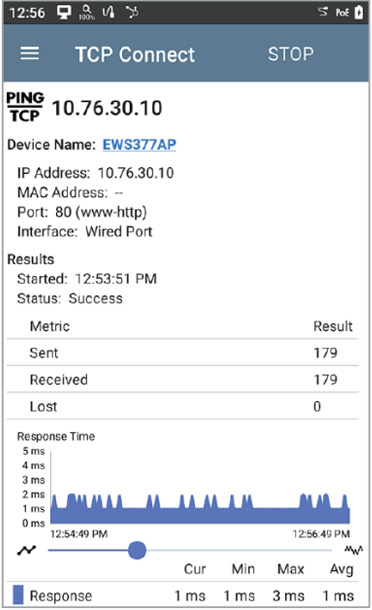Tap the 100% discovery status icon
The height and width of the screenshot is (610, 372).
(x=86, y=12)
